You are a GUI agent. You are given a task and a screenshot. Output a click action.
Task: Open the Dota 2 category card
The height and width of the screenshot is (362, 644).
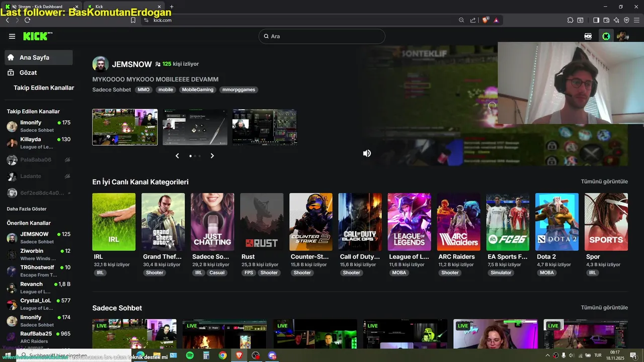click(557, 222)
